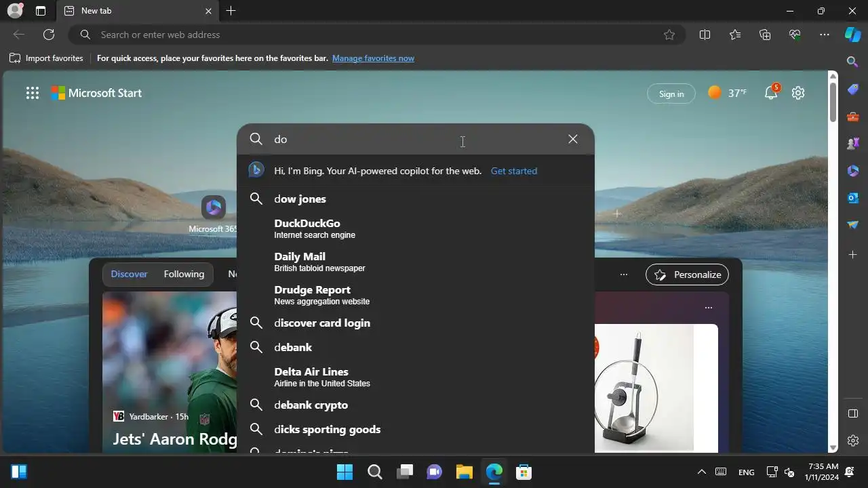Click Personalize button
868x488 pixels.
point(687,274)
